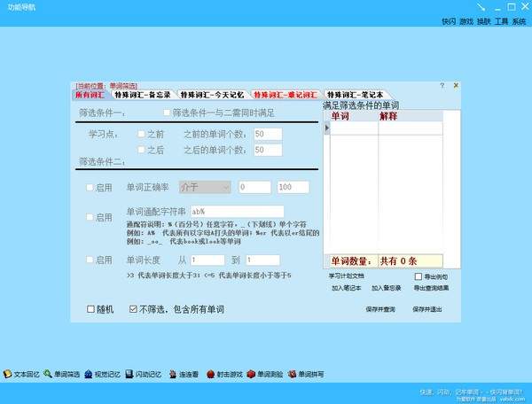Expand the 介于 accuracy dropdown
The image size is (532, 404).
[205, 188]
